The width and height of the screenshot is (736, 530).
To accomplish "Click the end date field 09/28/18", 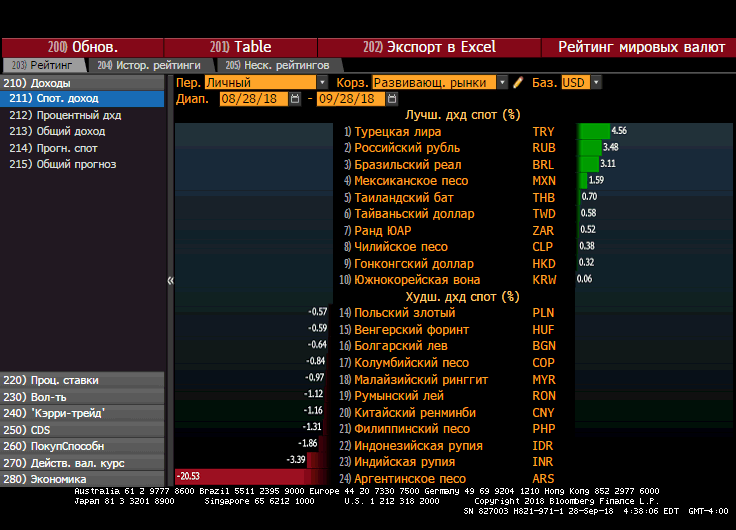I will coord(351,99).
